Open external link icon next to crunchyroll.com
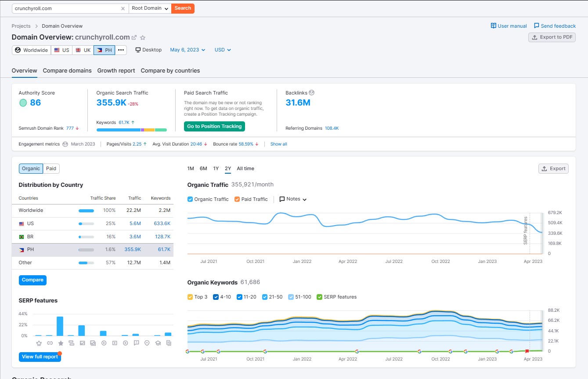This screenshot has width=588, height=379. 134,37
